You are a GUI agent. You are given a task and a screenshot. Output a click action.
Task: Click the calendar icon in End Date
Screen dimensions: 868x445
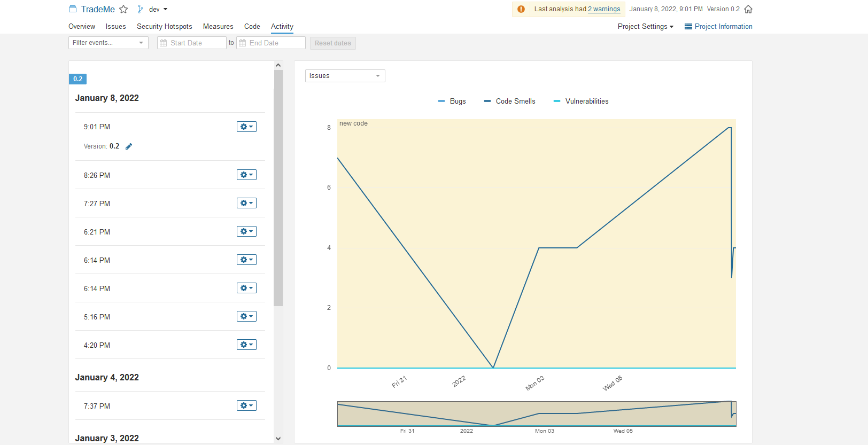(x=243, y=43)
